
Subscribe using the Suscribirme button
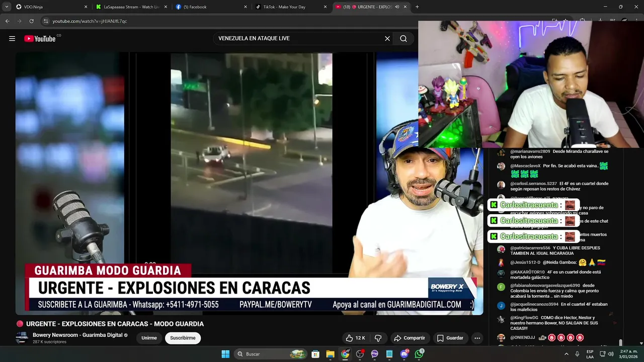(x=183, y=338)
